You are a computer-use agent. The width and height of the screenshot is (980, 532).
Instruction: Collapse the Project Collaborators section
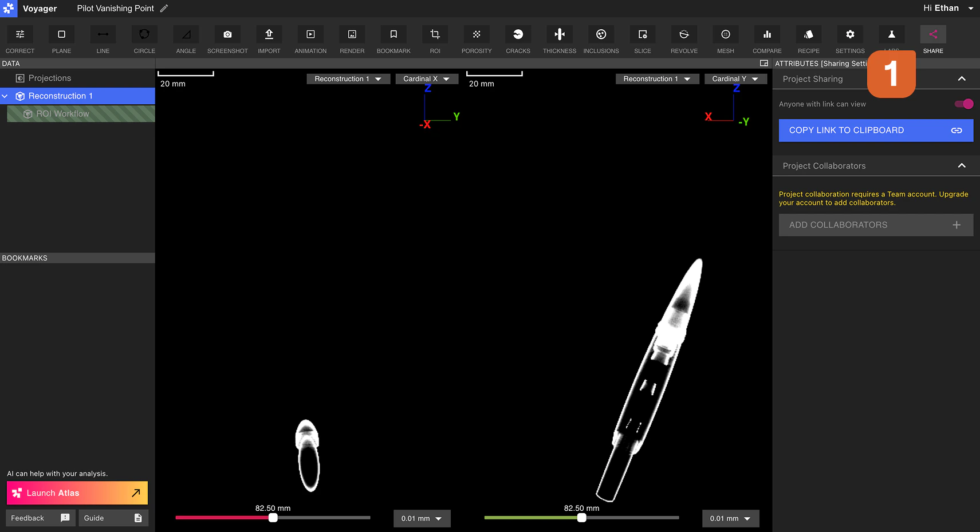click(x=962, y=165)
